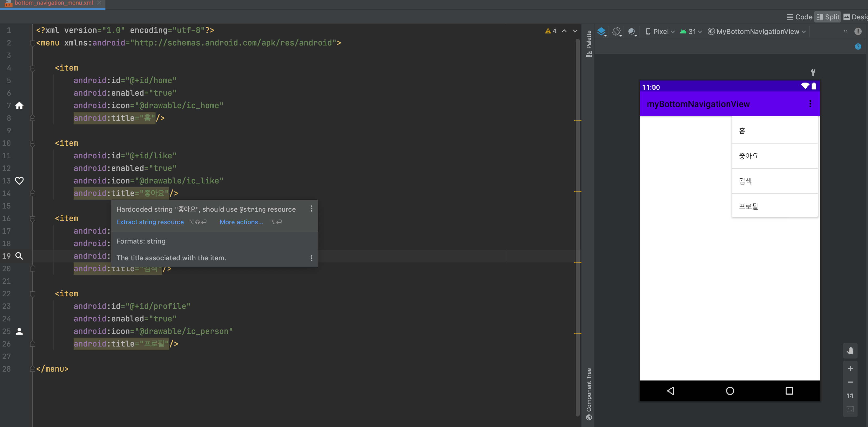The width and height of the screenshot is (868, 427).
Task: Reset the preview zoom to 1:1
Action: pyautogui.click(x=850, y=395)
